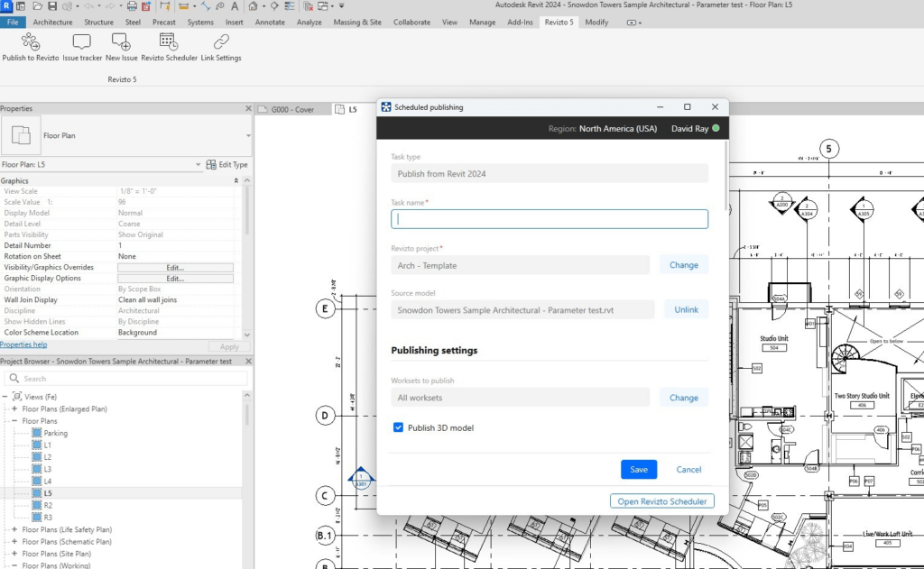Click inside the Task name field
Image resolution: width=924 pixels, height=569 pixels.
coord(548,218)
